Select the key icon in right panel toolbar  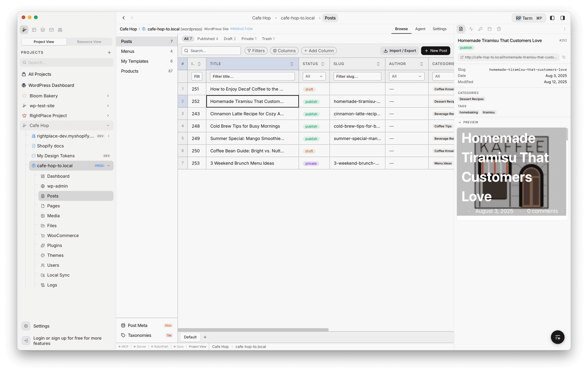click(x=480, y=29)
